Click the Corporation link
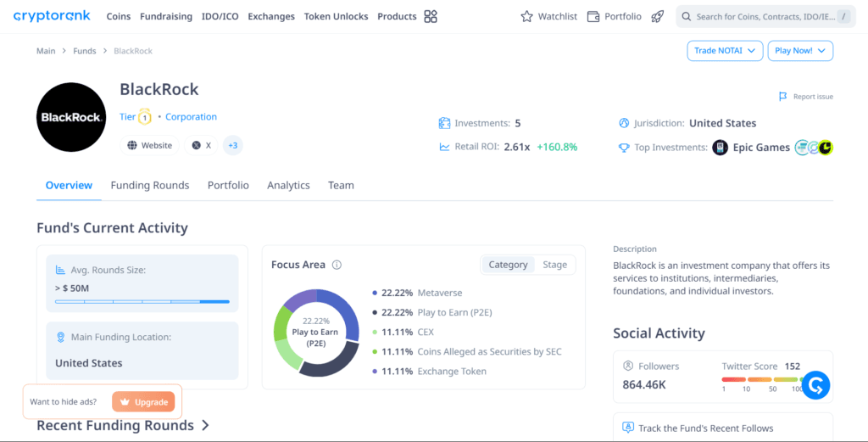 click(191, 117)
